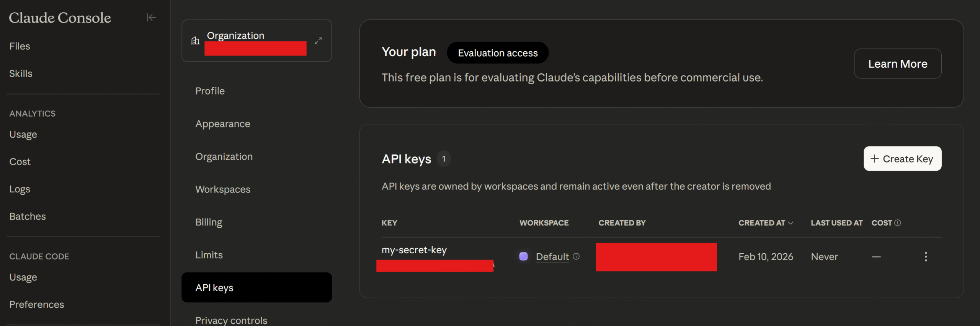Screen dimensions: 980x326
Task: Click the Create Key button
Action: tap(902, 159)
